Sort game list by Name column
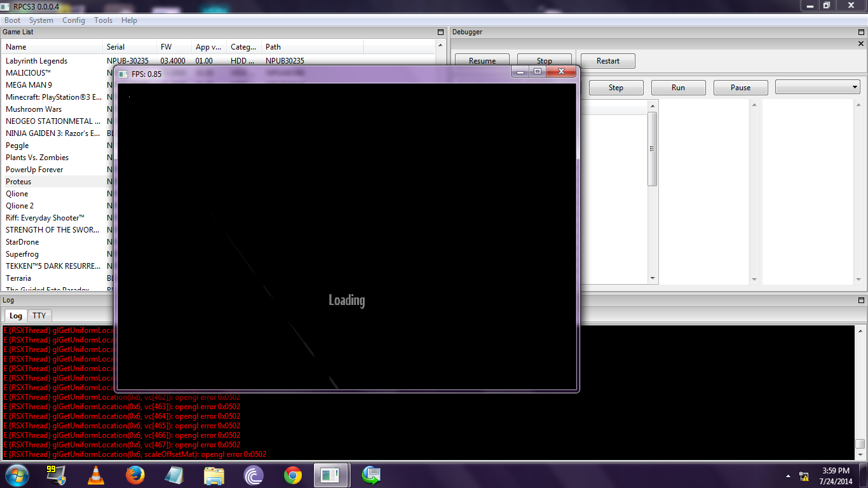This screenshot has height=488, width=868. coord(52,47)
